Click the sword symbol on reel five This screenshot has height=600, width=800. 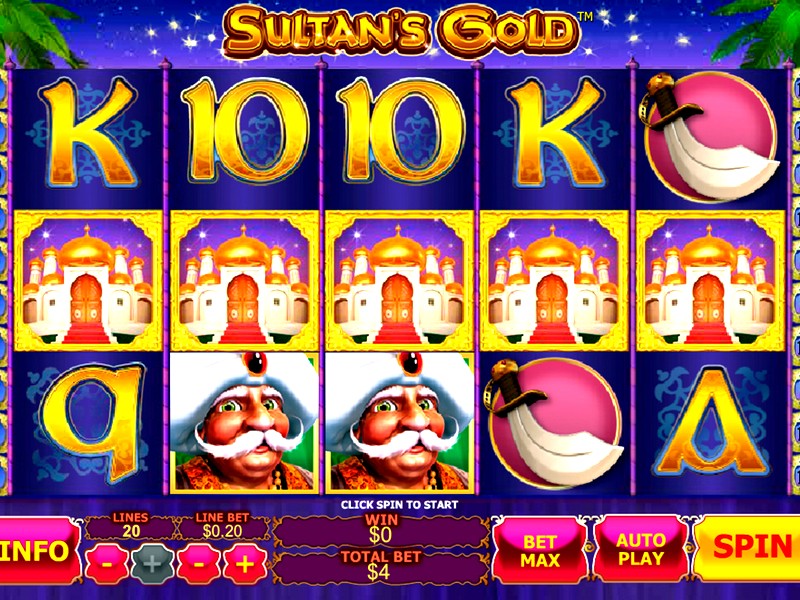click(x=711, y=136)
